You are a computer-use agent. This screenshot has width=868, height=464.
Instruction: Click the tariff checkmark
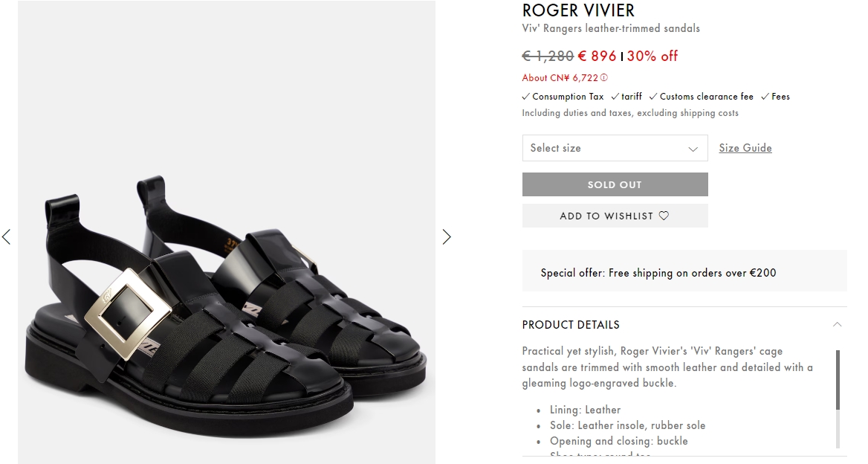615,97
